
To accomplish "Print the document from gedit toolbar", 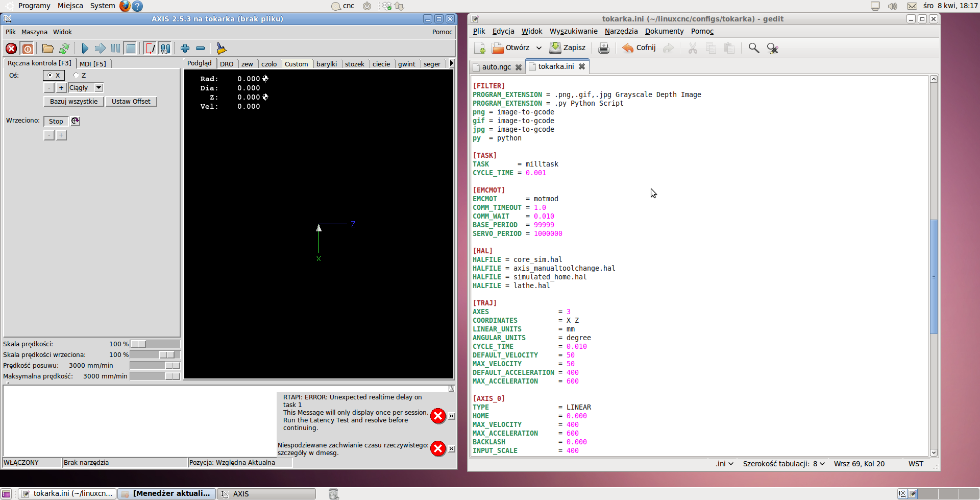I will click(x=604, y=48).
